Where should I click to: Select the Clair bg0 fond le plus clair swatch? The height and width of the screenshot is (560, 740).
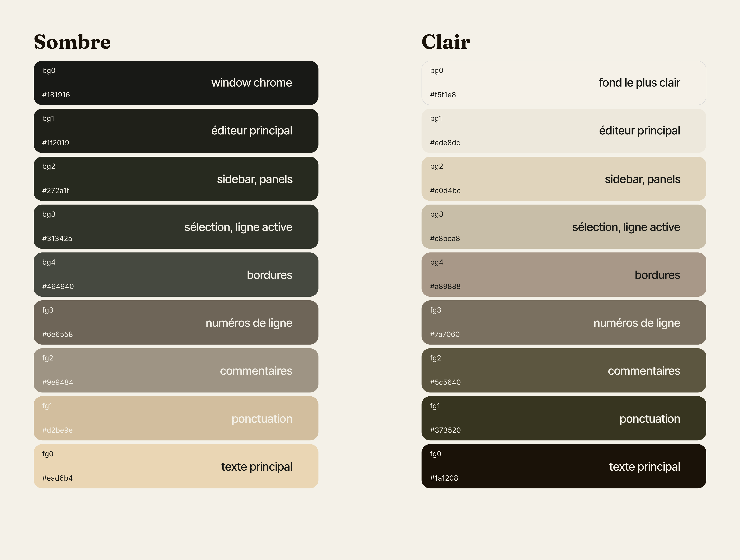point(564,83)
